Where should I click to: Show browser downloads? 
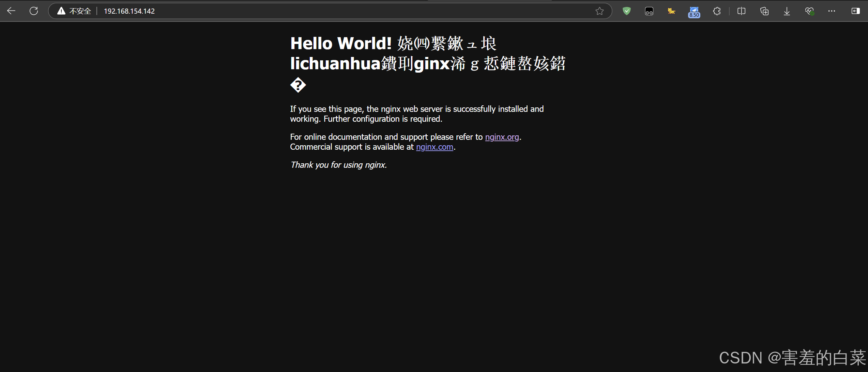click(787, 11)
